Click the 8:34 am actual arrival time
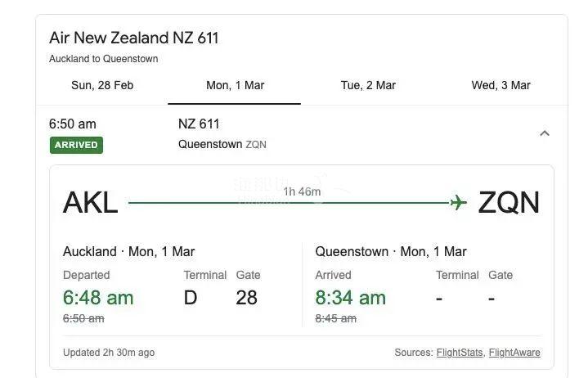Screen dimensions: 588x378 click(350, 298)
